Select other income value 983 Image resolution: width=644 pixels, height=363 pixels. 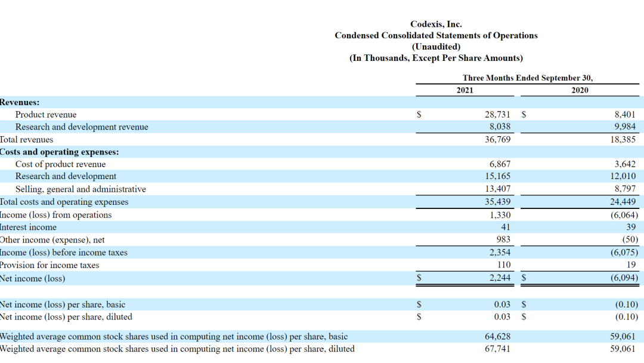[x=503, y=239]
